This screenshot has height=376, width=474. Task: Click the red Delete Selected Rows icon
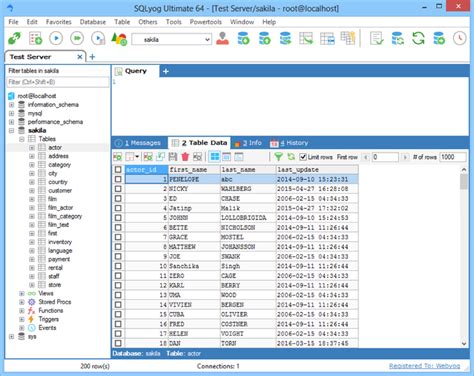(x=185, y=156)
